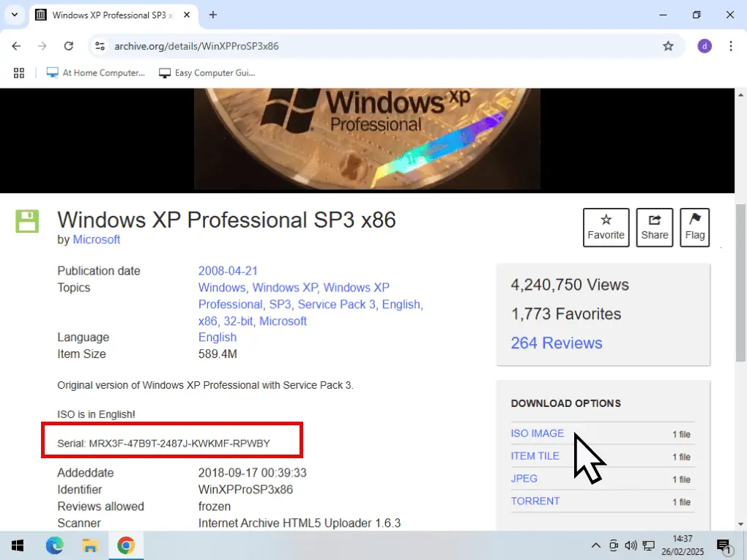Open the tab search dropdown arrow
The height and width of the screenshot is (560, 747).
pos(15,15)
